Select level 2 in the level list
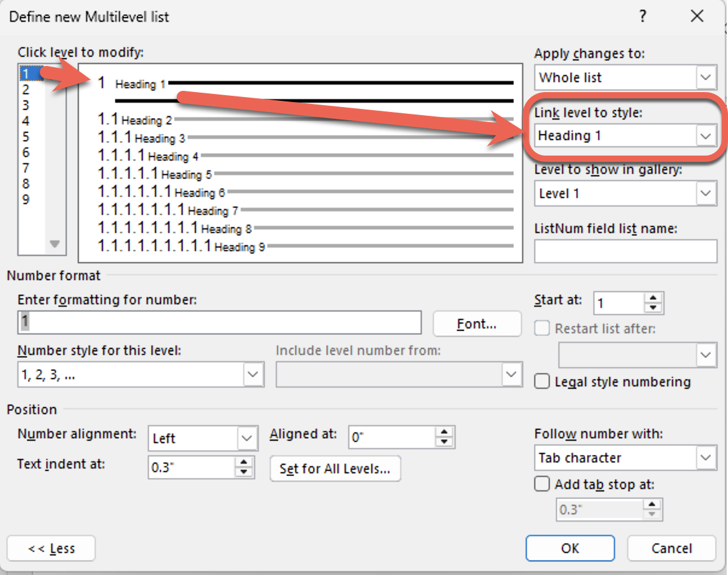This screenshot has width=728, height=575. 26,90
